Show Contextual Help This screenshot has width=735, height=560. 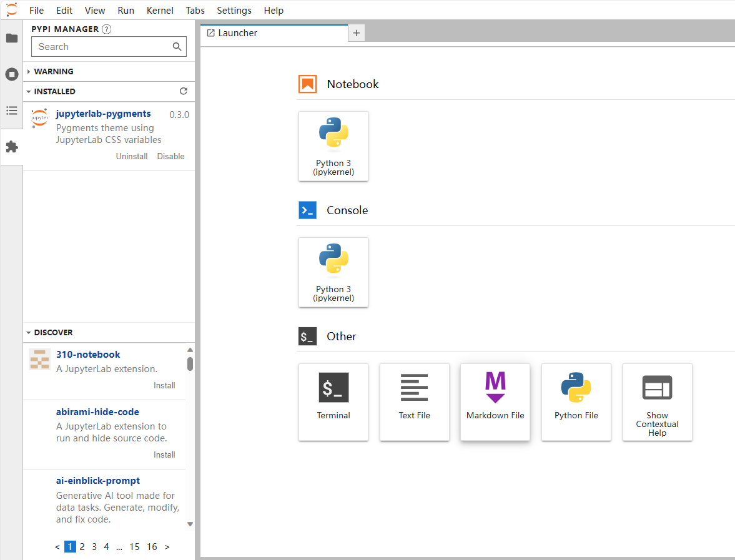click(x=657, y=402)
